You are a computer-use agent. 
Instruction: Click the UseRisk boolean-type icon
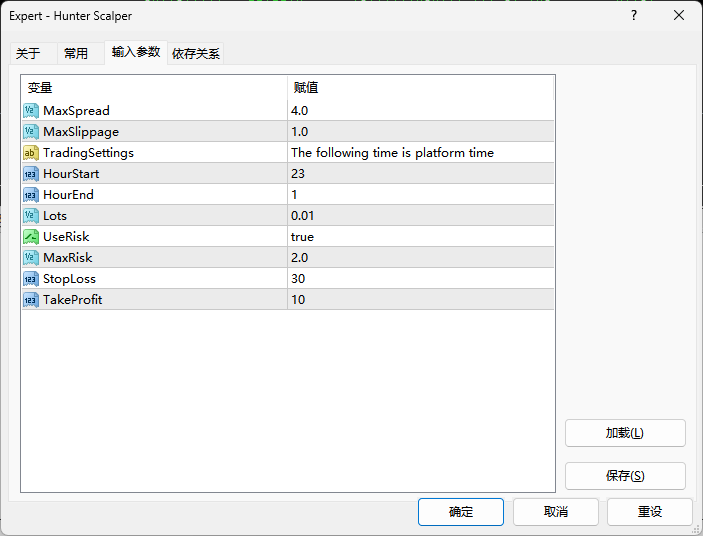(30, 237)
